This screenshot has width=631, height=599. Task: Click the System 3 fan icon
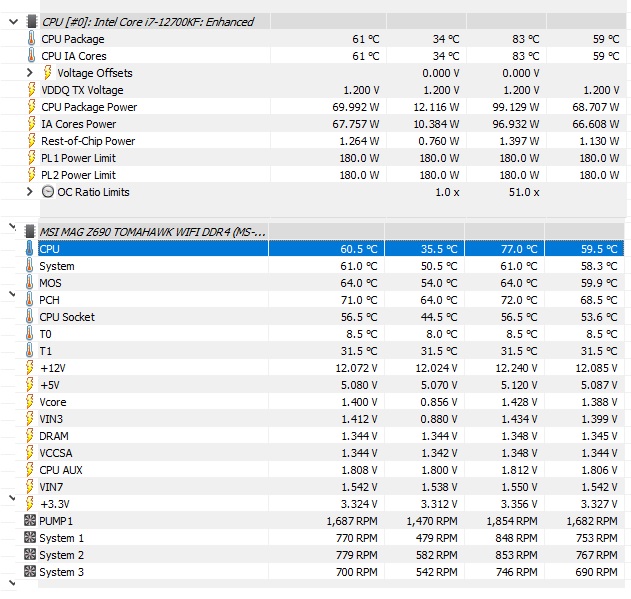tap(30, 572)
